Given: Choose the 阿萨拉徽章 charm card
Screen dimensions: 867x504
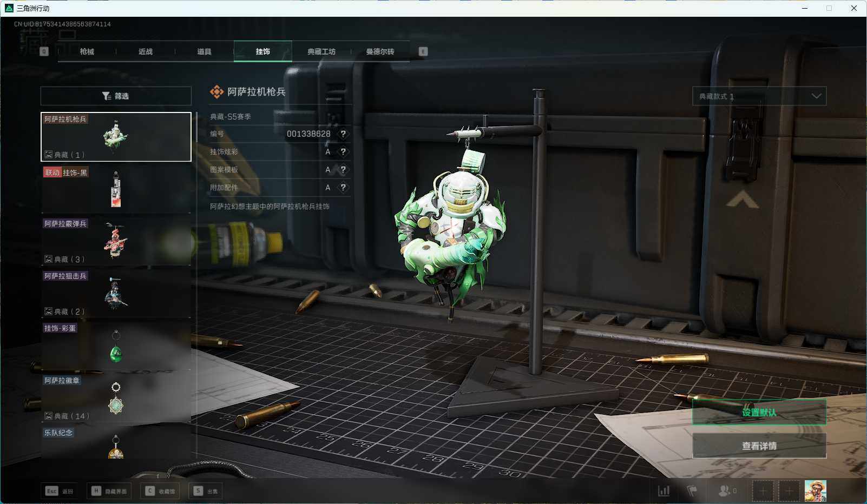Looking at the screenshot, I should pyautogui.click(x=116, y=397).
